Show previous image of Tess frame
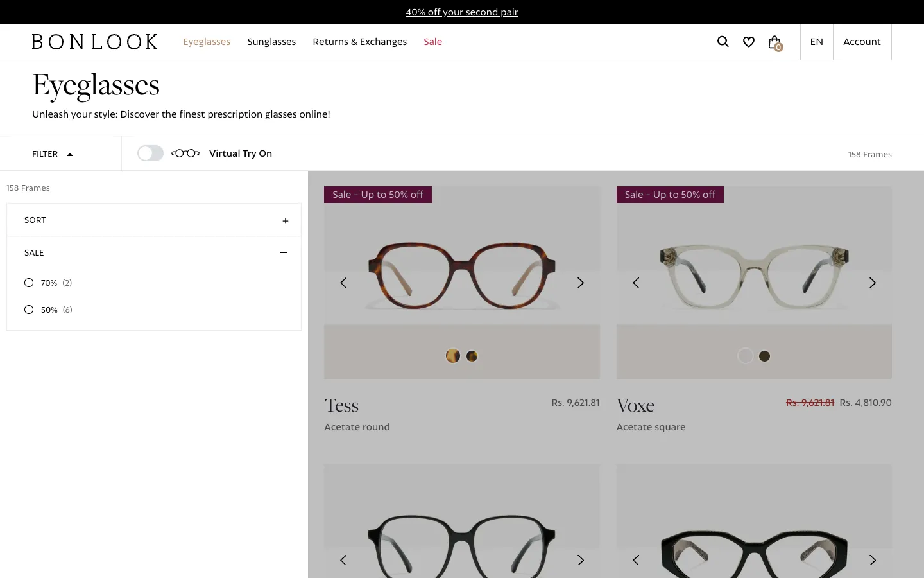The width and height of the screenshot is (924, 578). pos(343,283)
